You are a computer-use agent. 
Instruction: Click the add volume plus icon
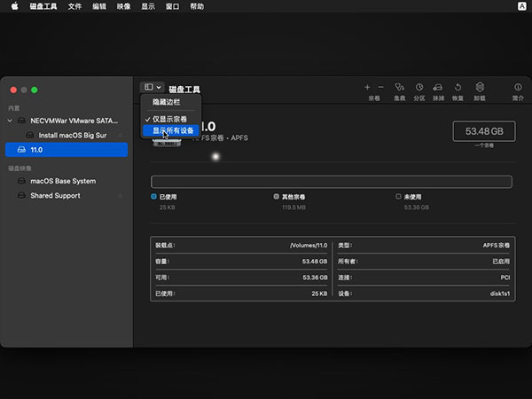point(367,87)
